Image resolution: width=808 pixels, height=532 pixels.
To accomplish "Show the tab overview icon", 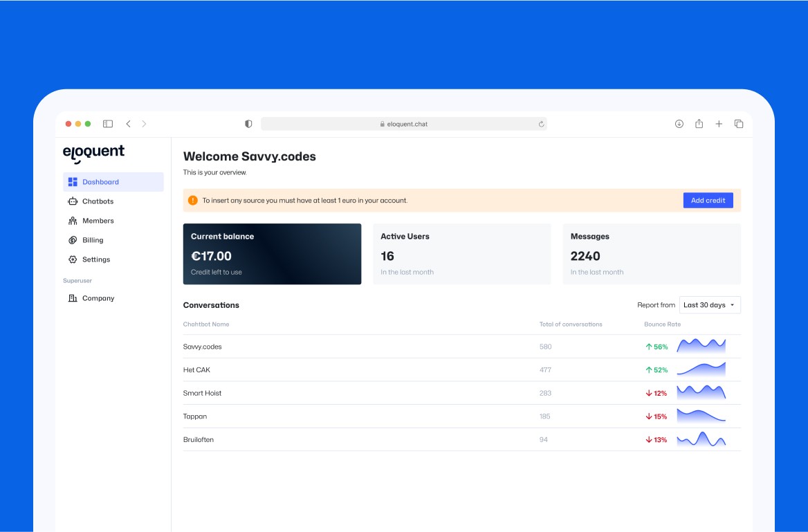I will [738, 124].
